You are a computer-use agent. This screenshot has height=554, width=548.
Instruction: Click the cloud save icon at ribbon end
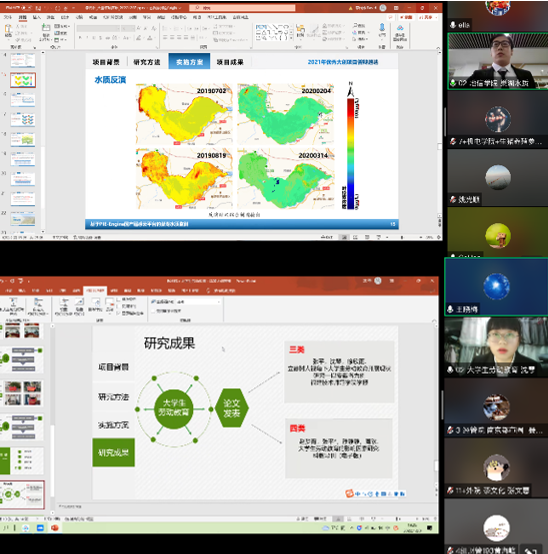pos(400,32)
